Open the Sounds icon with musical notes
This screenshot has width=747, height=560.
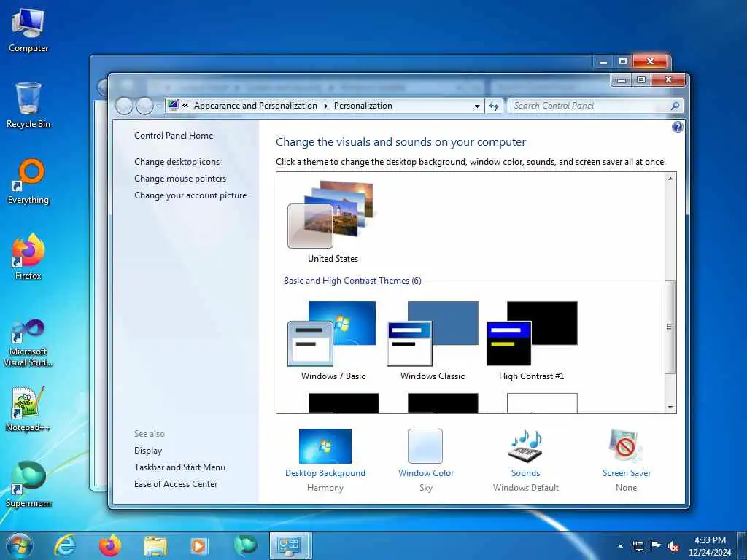click(x=525, y=446)
